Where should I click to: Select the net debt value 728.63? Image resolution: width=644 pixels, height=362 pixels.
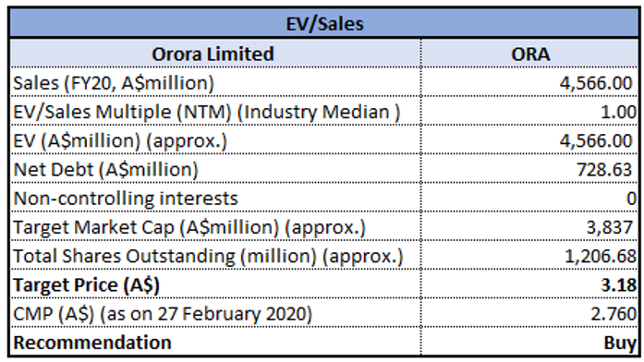click(x=529, y=169)
